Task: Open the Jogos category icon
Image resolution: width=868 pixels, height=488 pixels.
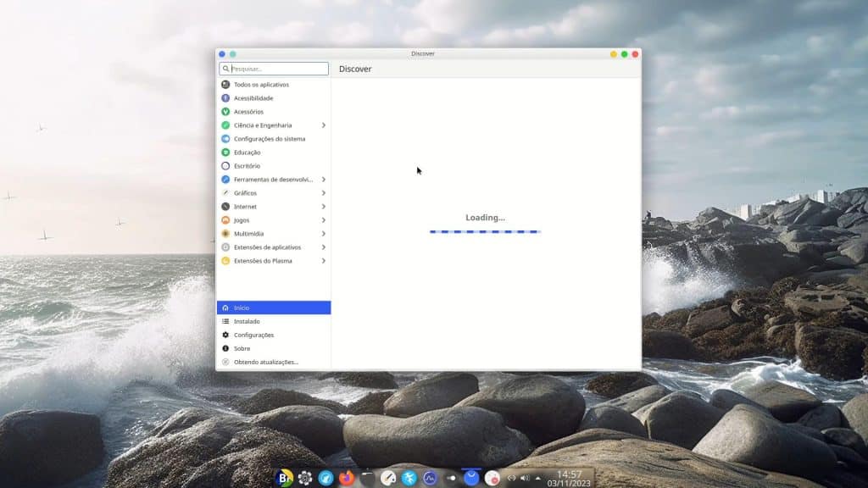Action: pyautogui.click(x=226, y=219)
